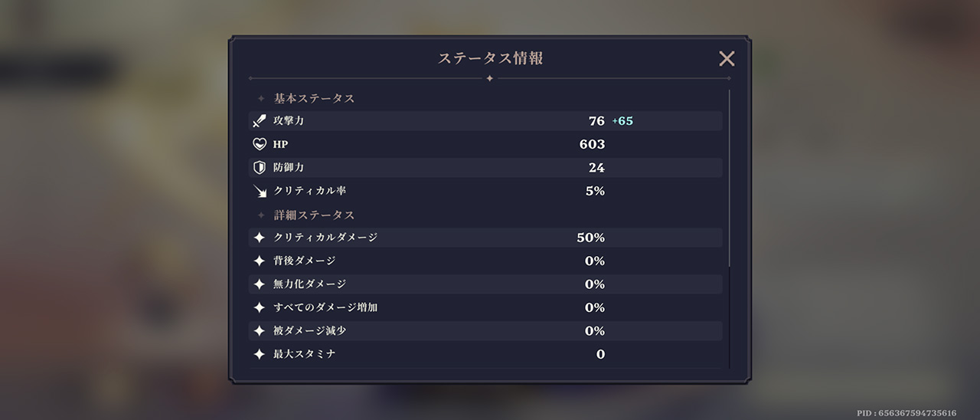Click the クリティカルダメージ 50% value
Viewport: 980px width, 420px height.
pyautogui.click(x=590, y=238)
